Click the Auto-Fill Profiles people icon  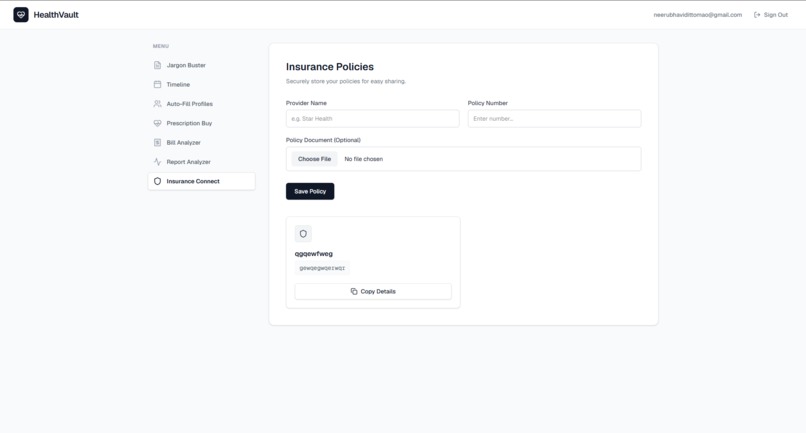tap(157, 104)
